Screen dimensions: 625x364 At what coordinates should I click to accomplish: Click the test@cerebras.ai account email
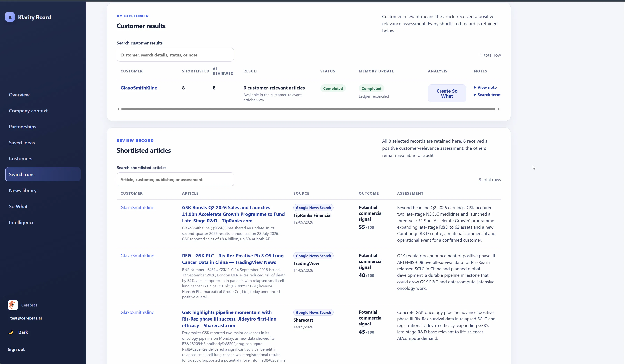tap(26, 318)
